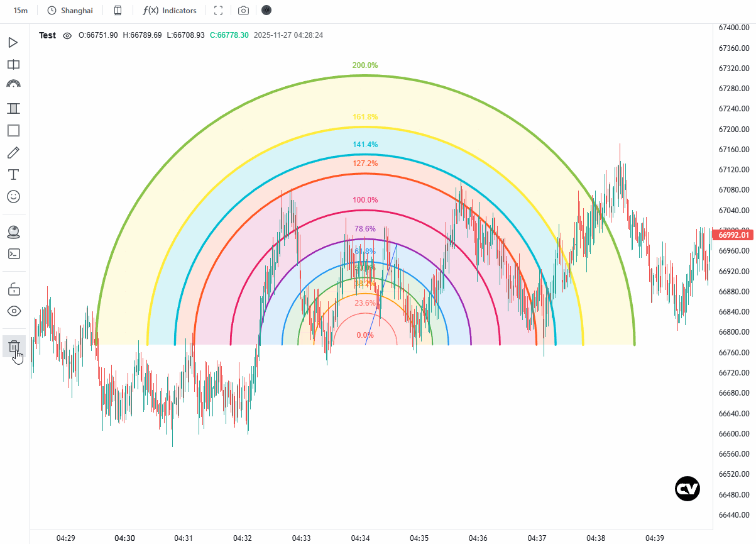This screenshot has height=544, width=756.
Task: Click the trash icon to remove drawings
Action: (x=14, y=347)
